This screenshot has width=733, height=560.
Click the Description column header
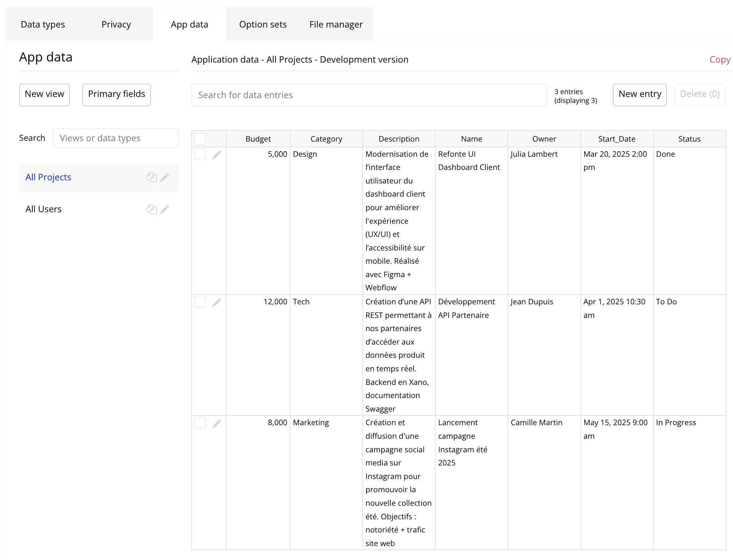pos(399,139)
